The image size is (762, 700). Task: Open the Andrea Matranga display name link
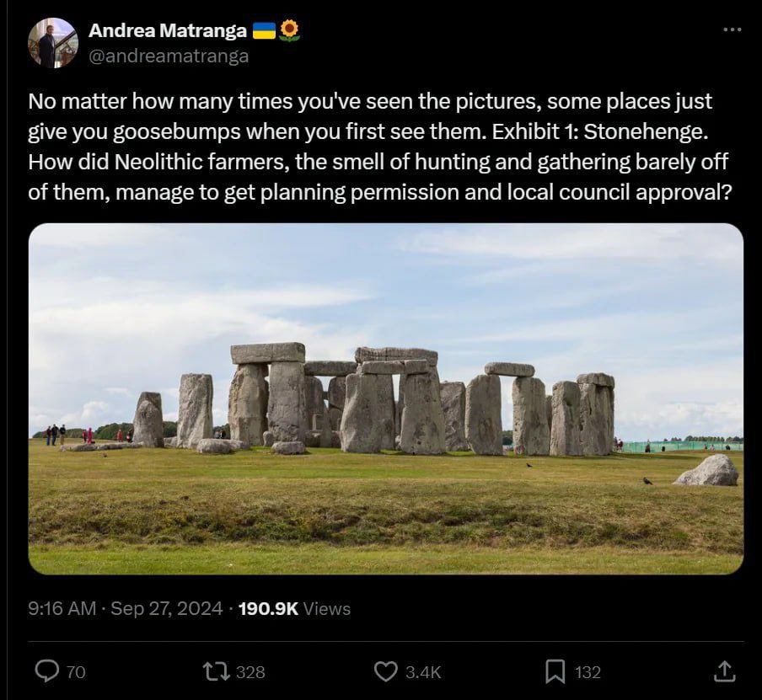167,31
